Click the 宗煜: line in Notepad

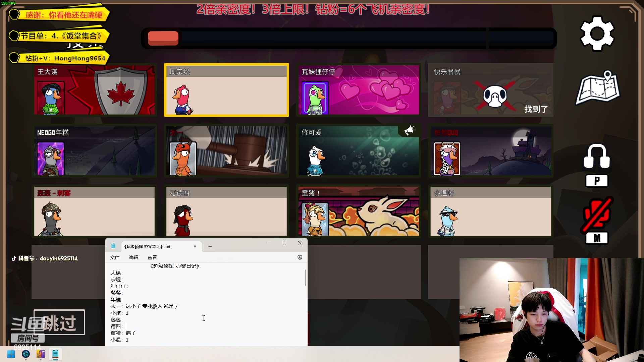coord(117,280)
